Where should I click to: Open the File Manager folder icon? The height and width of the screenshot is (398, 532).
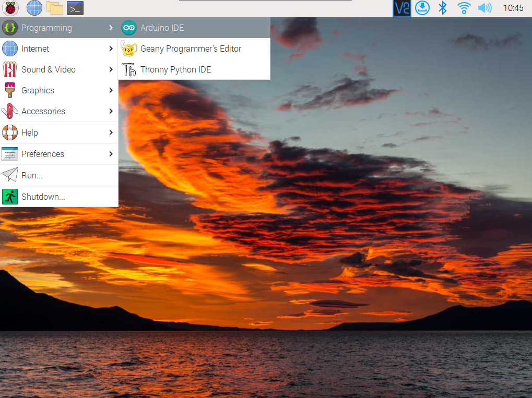(x=55, y=8)
